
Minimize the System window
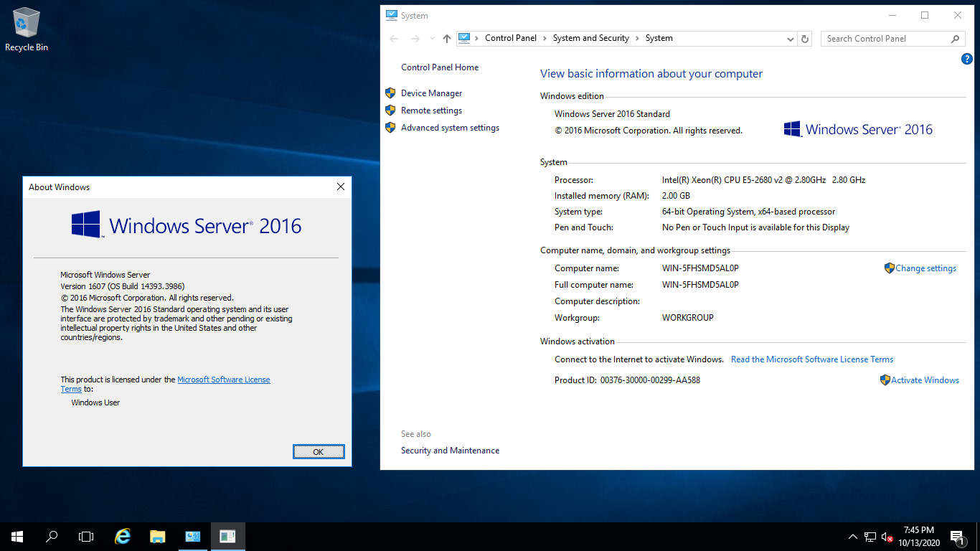892,15
